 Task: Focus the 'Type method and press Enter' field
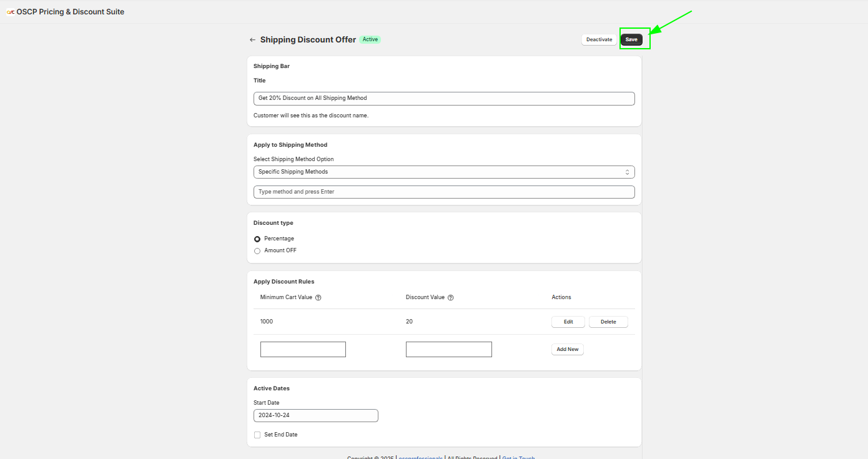tap(443, 192)
